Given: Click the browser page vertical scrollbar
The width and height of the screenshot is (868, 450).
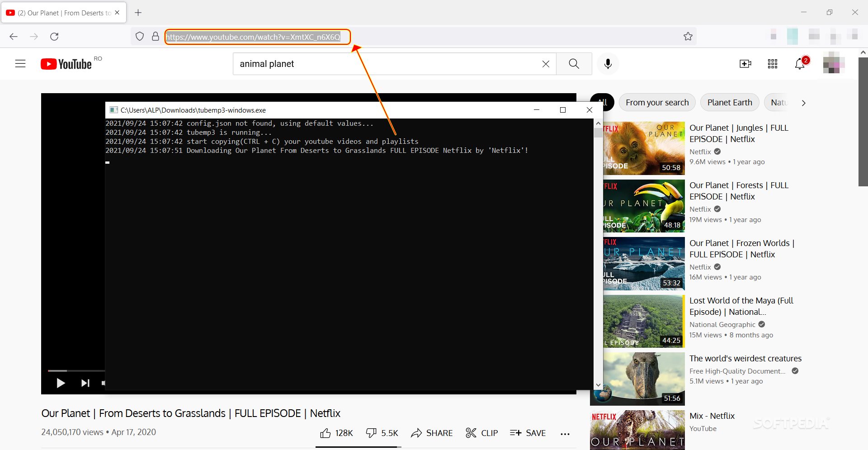Looking at the screenshot, I should click(x=863, y=122).
